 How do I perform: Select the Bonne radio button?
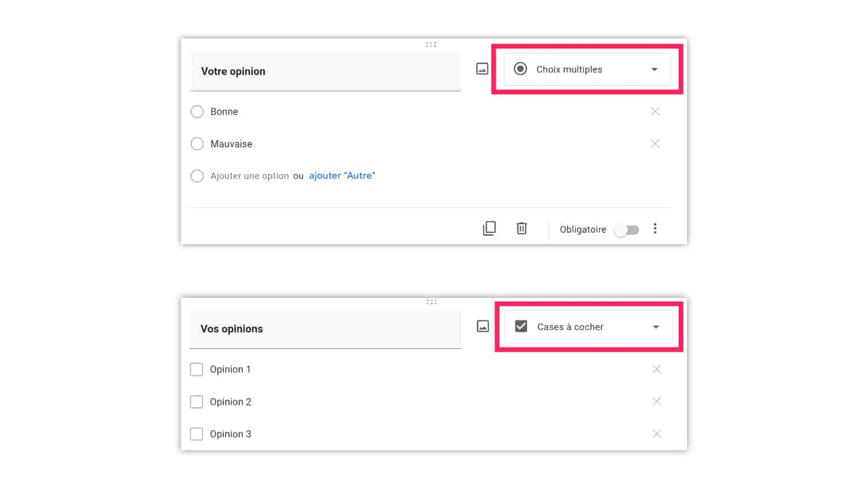[x=197, y=112]
